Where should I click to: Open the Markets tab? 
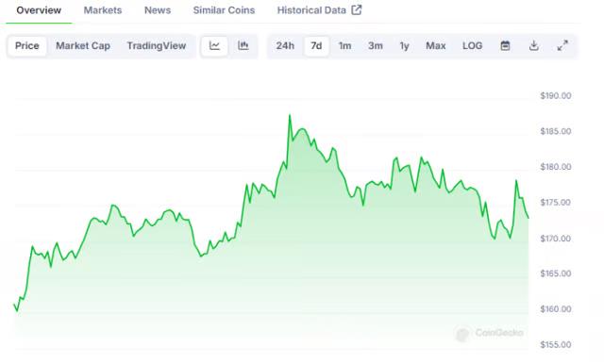(x=103, y=10)
